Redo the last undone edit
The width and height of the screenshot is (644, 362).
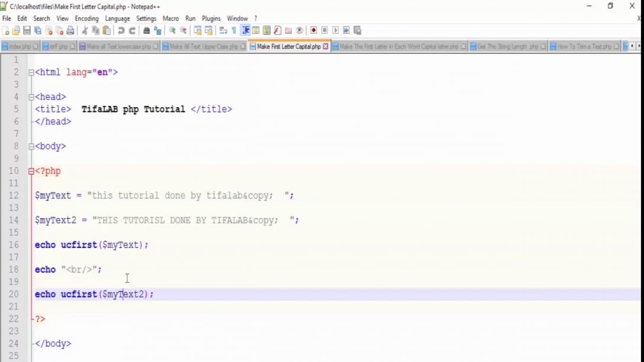132,30
